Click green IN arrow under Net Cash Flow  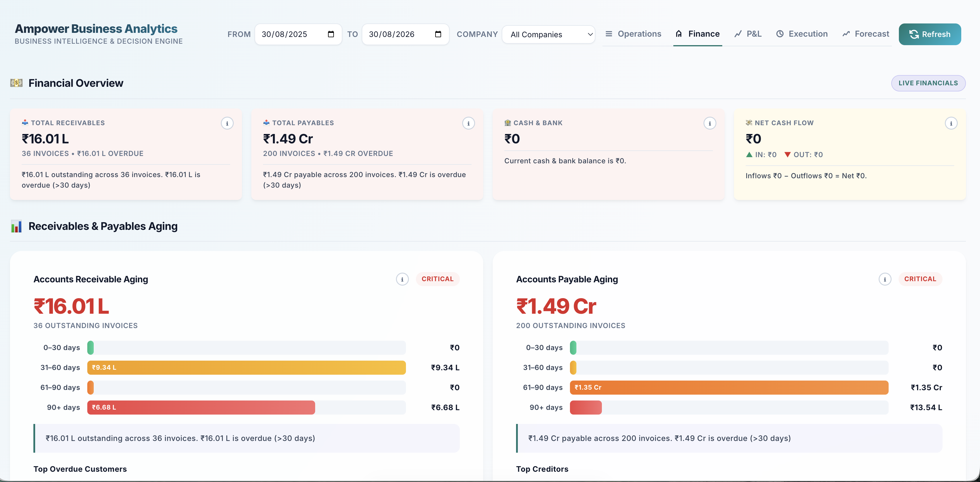coord(749,155)
